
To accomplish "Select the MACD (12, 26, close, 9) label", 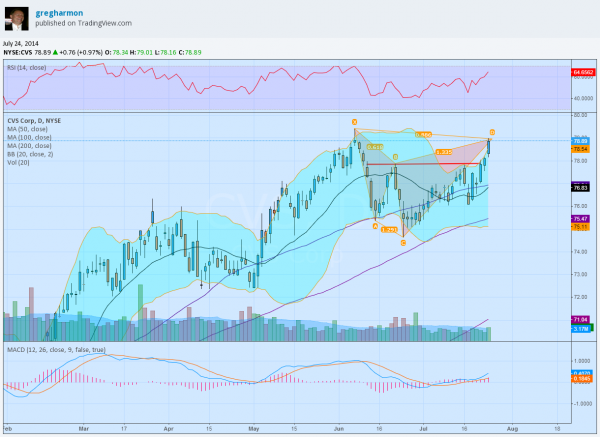I will pyautogui.click(x=56, y=350).
